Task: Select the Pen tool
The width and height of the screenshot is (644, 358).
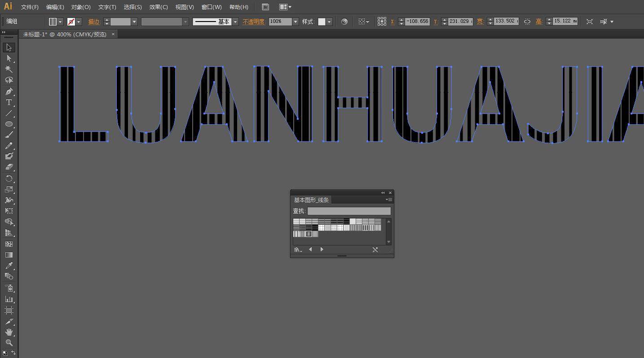Action: (9, 92)
